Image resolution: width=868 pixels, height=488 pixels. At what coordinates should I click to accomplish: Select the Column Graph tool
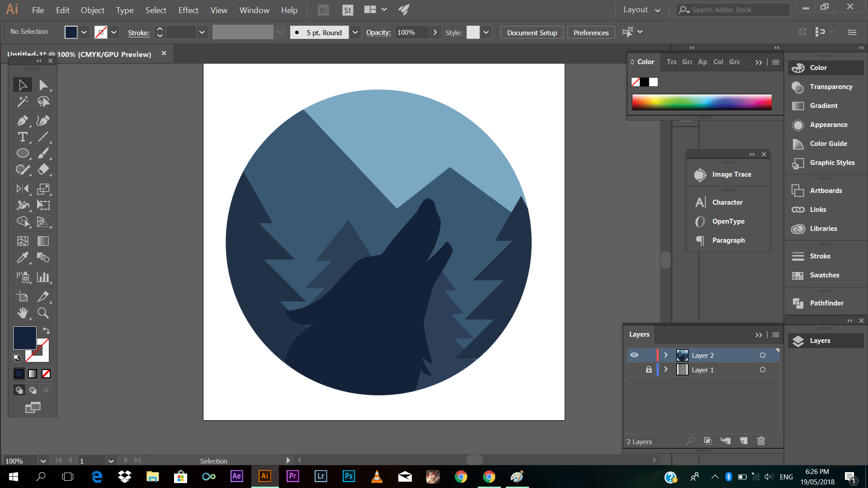[43, 277]
